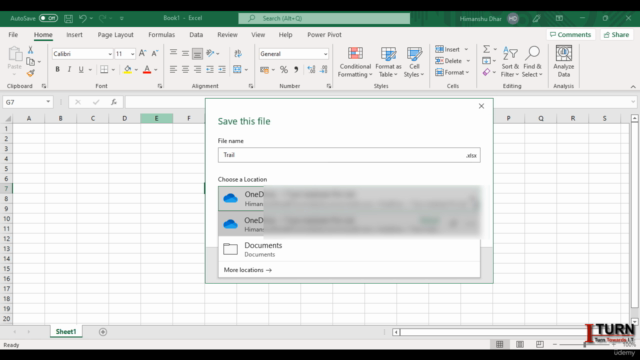640x360 pixels.
Task: Go to the Power Pivot tab
Action: [324, 35]
